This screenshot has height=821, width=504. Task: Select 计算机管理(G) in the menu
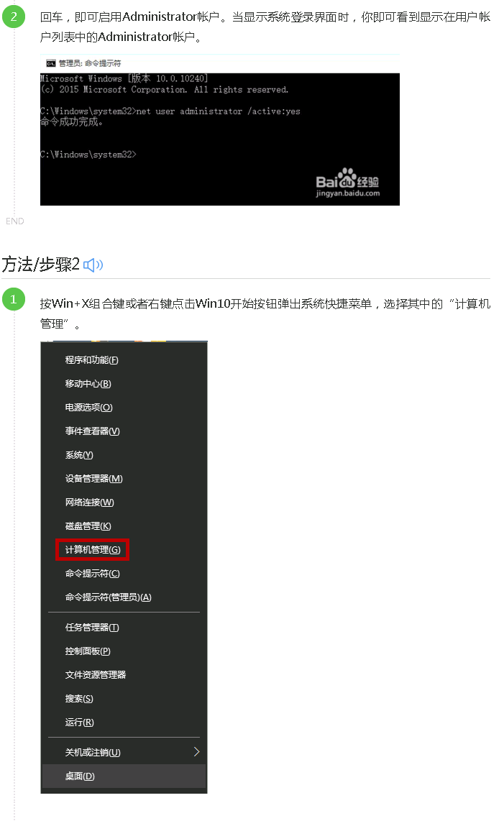point(93,550)
